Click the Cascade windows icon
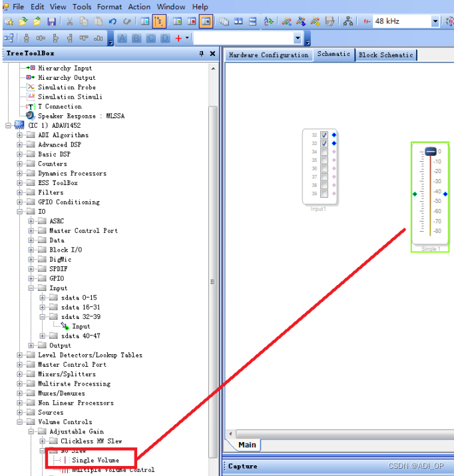 pos(224,21)
